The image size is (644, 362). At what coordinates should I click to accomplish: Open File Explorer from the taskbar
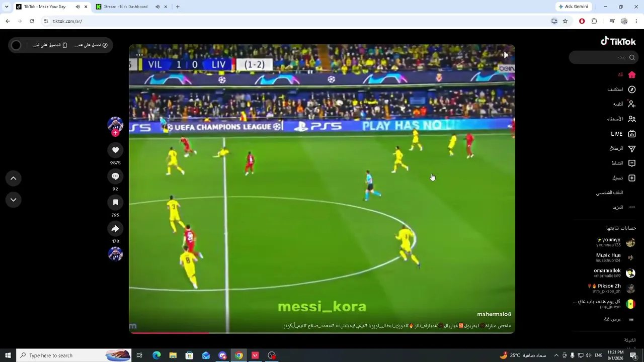click(x=173, y=355)
